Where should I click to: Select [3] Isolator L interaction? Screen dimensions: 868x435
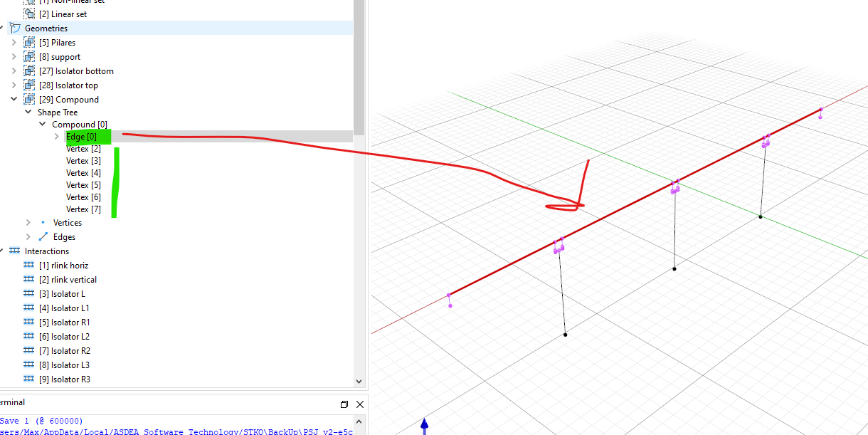[x=62, y=294]
